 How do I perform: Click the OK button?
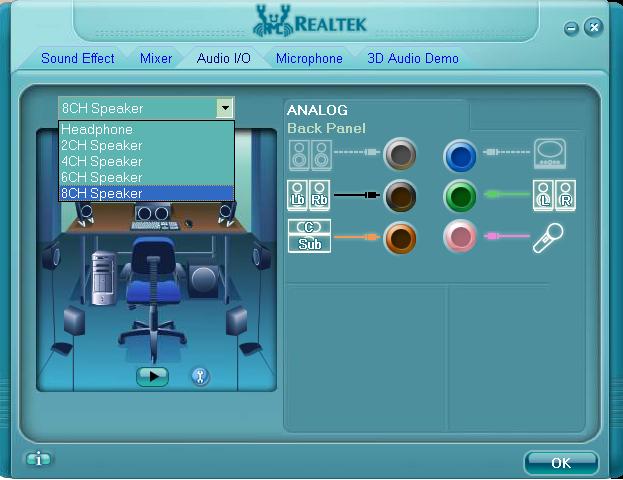(561, 462)
